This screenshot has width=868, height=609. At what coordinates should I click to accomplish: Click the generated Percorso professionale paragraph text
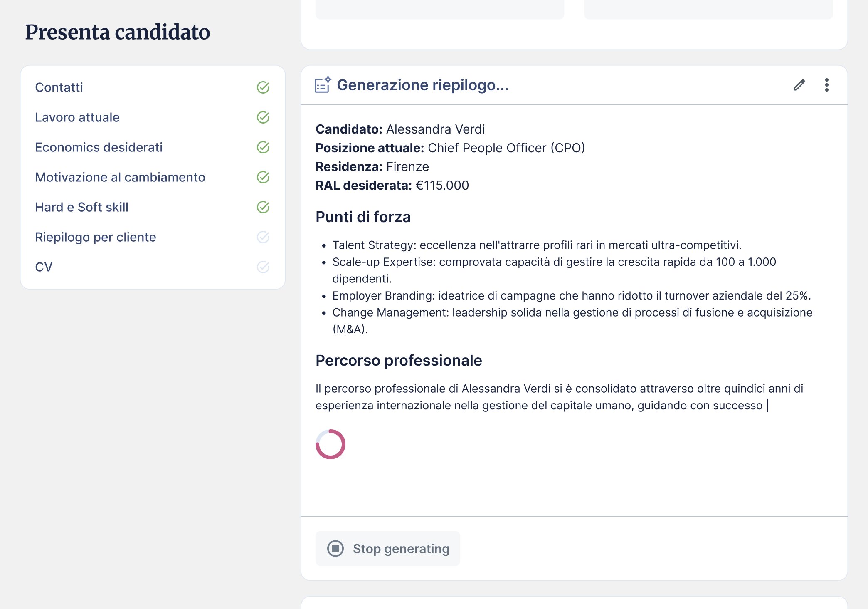pyautogui.click(x=559, y=397)
